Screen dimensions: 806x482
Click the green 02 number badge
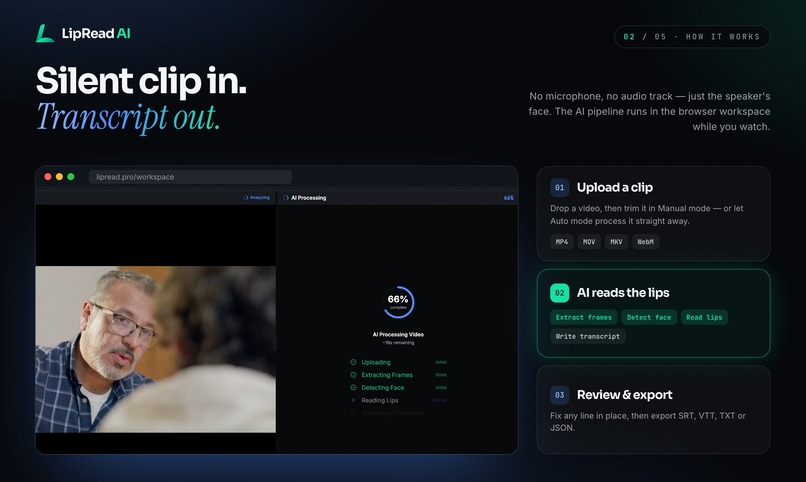coord(560,293)
